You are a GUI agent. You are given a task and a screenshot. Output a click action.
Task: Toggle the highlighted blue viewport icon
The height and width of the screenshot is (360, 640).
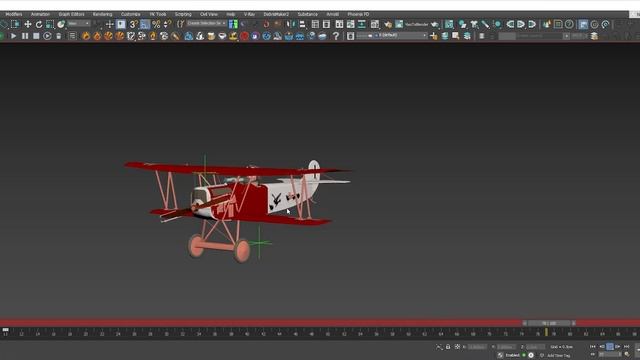pos(583,24)
